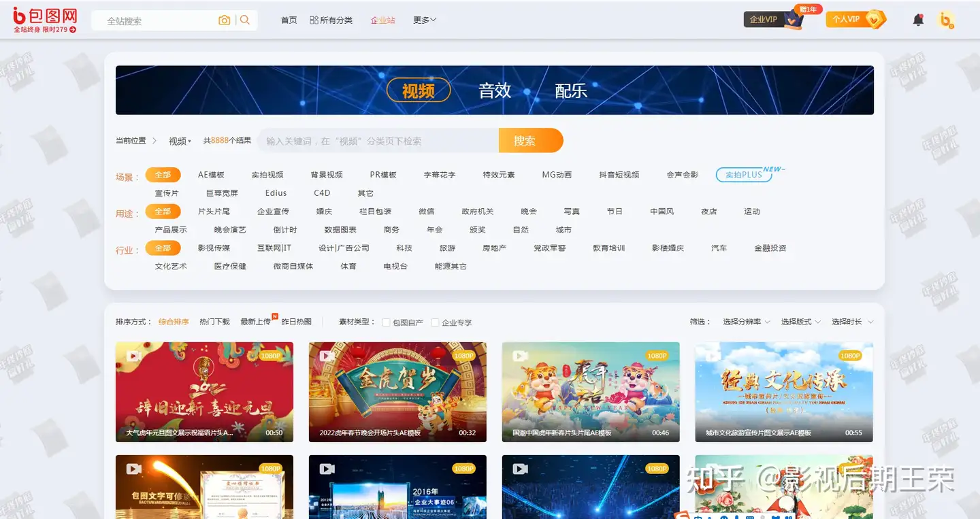Open the 选择时长 dropdown
This screenshot has width=980, height=519.
(x=852, y=322)
